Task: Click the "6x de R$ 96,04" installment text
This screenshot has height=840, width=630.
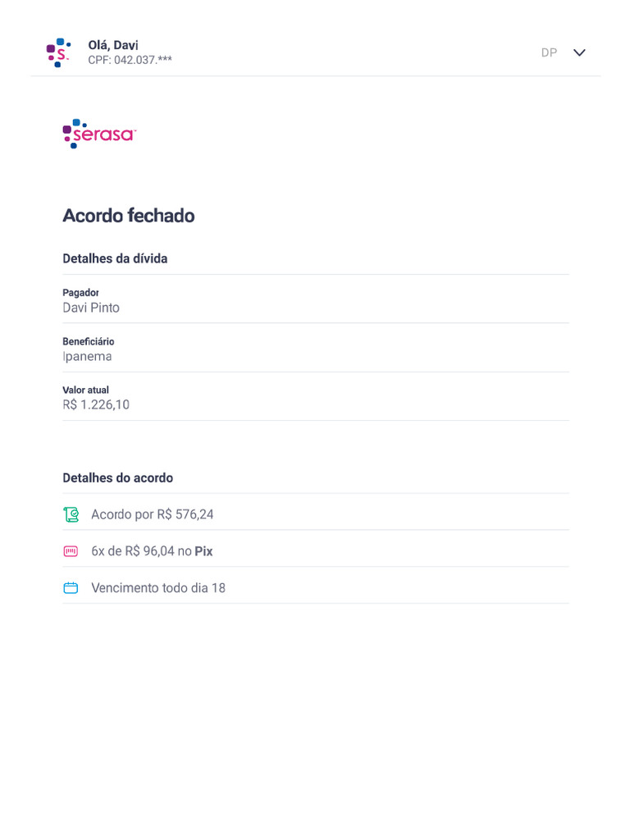Action: click(x=133, y=551)
